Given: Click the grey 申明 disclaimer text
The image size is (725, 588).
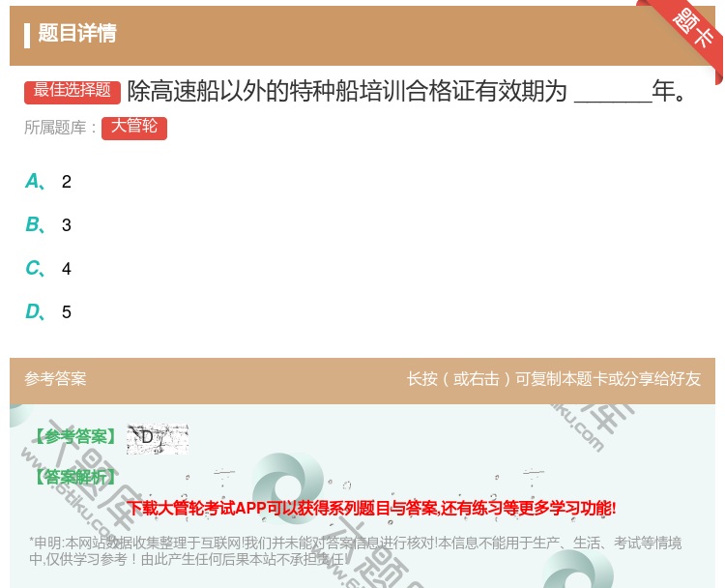Looking at the screenshot, I should pos(355,551).
